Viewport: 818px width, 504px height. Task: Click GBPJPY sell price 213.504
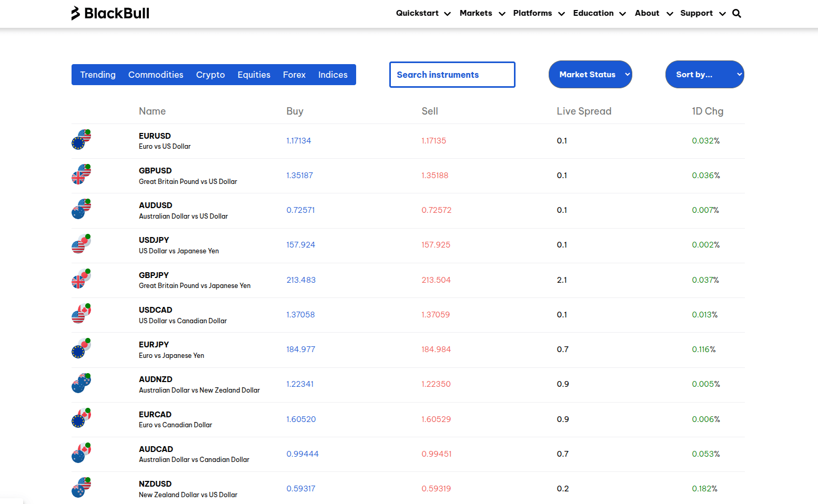[436, 280]
